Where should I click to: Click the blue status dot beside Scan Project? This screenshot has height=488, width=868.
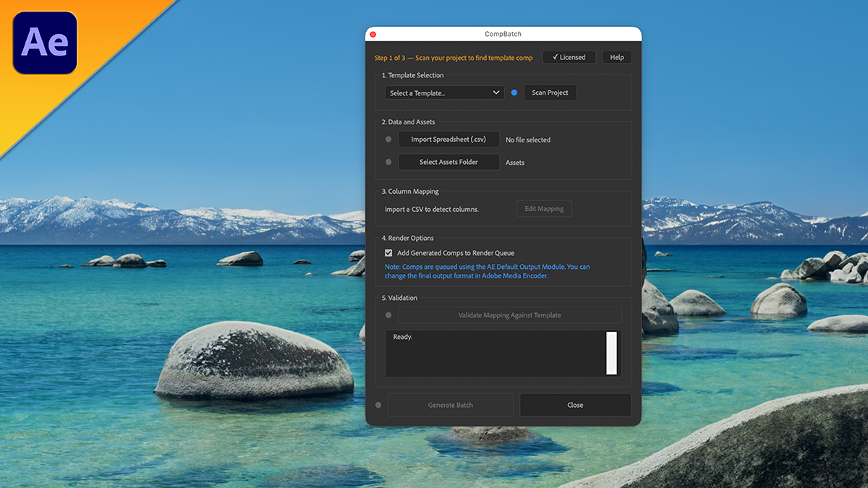tap(514, 93)
